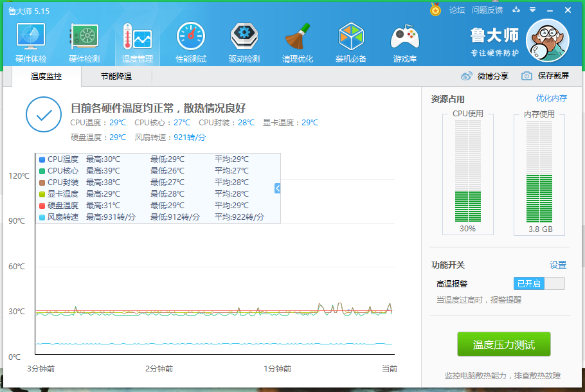Open the 论坛 forum link

(x=457, y=10)
